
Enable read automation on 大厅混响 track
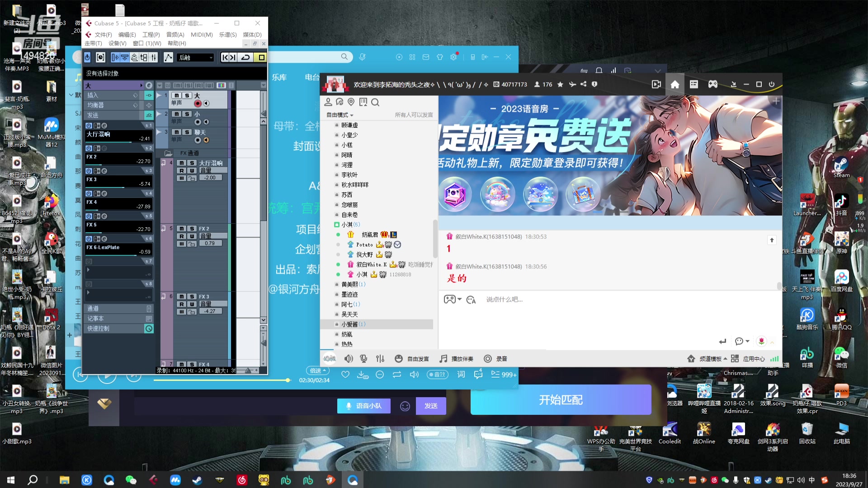182,170
